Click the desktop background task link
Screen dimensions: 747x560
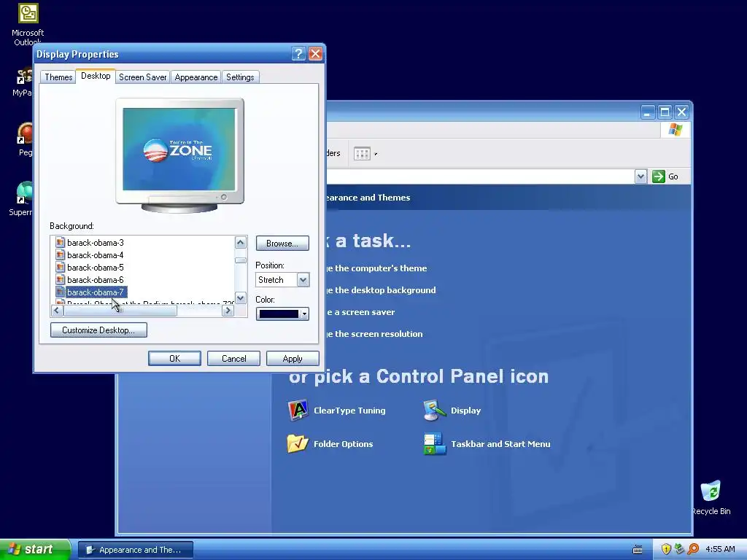click(x=381, y=290)
